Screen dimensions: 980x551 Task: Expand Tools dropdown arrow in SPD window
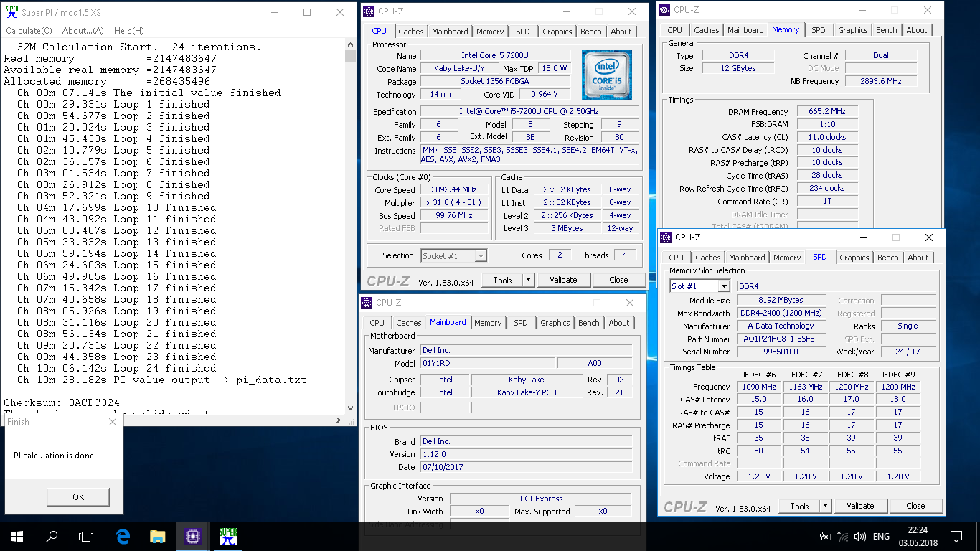tap(825, 506)
